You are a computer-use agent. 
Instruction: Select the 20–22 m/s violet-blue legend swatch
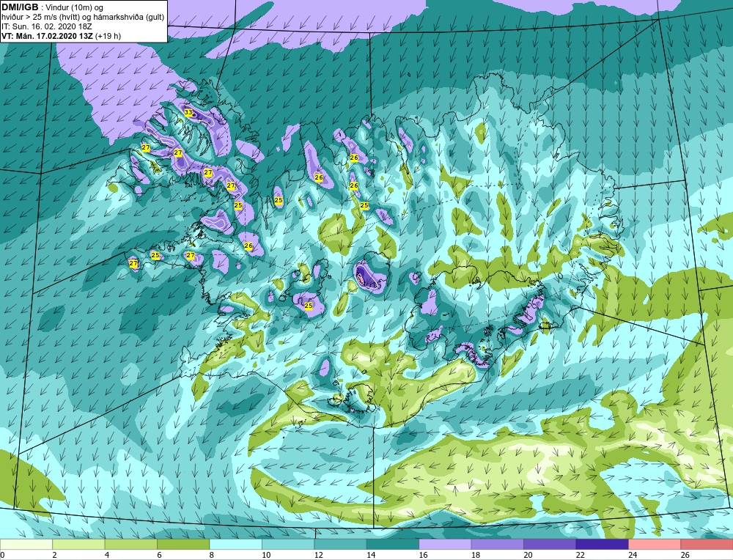[x=550, y=545]
